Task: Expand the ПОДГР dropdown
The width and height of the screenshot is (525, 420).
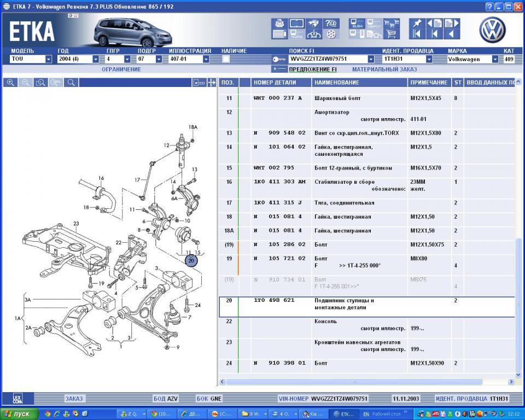Action: [x=159, y=59]
